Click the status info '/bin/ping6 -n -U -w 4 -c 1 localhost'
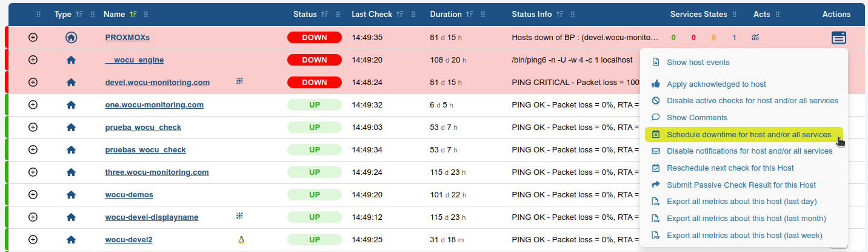 (572, 60)
